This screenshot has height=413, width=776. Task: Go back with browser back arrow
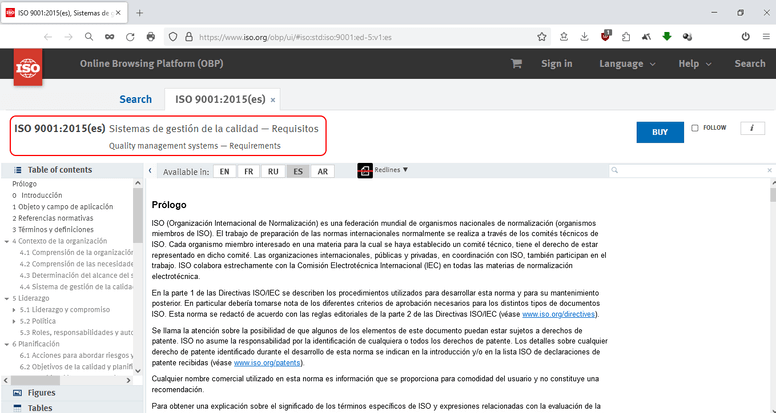point(48,37)
